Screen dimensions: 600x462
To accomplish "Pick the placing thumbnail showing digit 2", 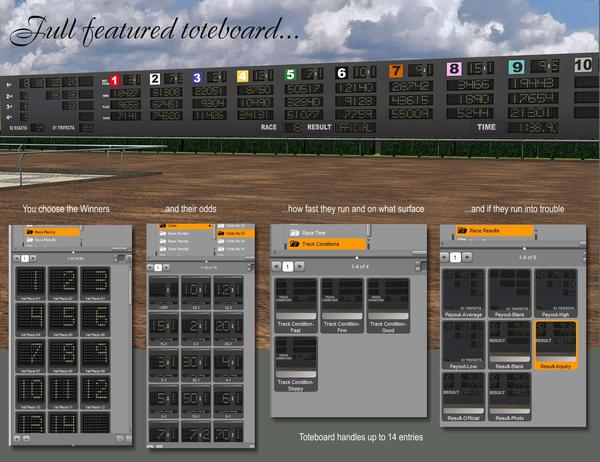I will 63,284.
